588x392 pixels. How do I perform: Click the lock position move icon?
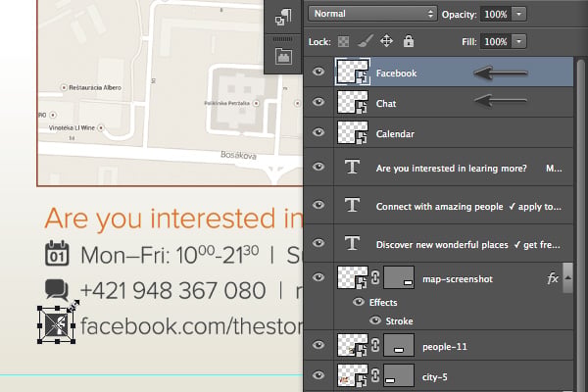(x=387, y=41)
